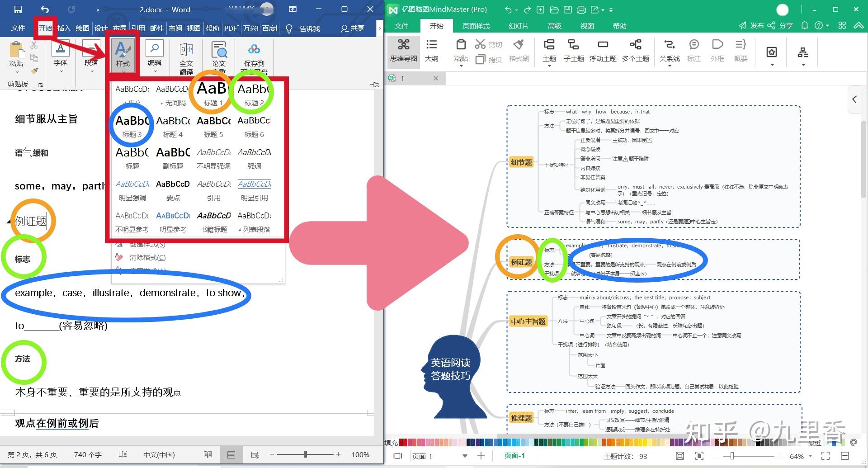
Task: Insert a Subtopic in MindMaster
Action: 574,50
